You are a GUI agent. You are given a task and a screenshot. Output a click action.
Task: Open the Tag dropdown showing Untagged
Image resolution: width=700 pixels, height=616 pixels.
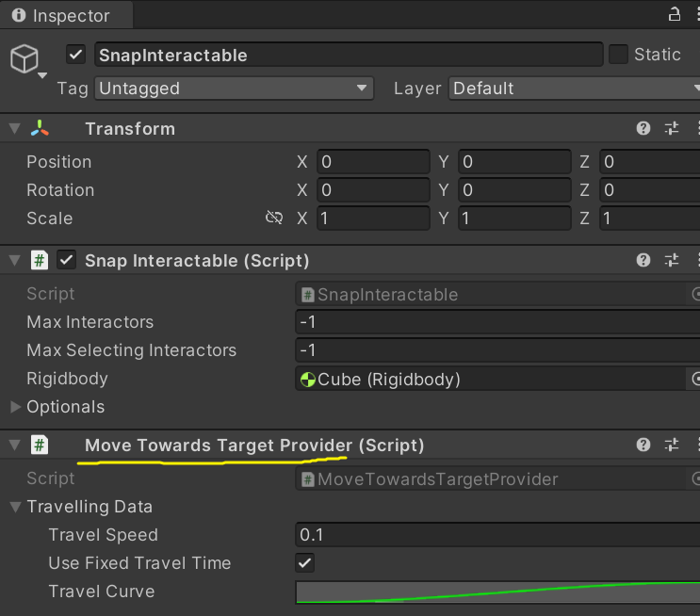coord(234,89)
